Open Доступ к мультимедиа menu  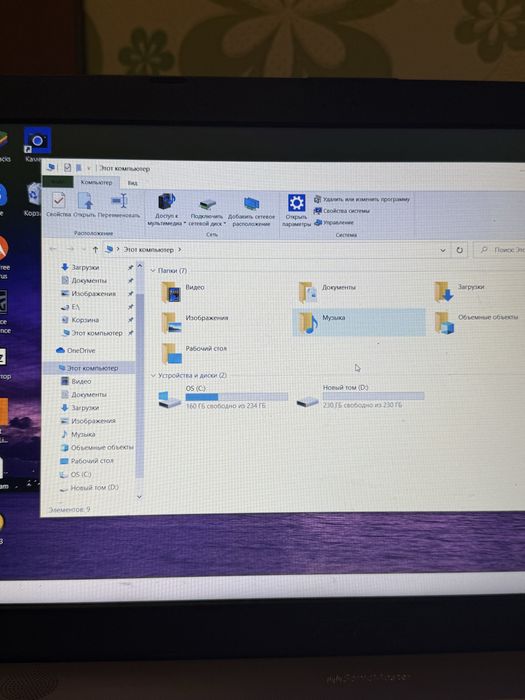[x=167, y=210]
